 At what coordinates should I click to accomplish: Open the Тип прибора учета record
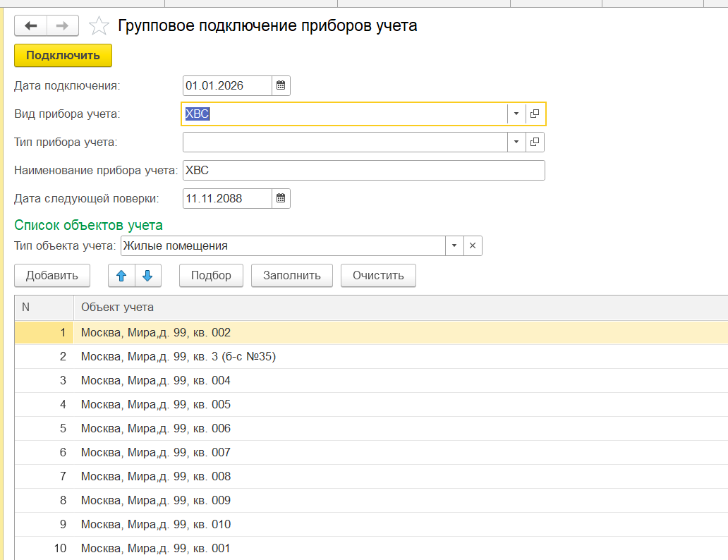point(535,142)
